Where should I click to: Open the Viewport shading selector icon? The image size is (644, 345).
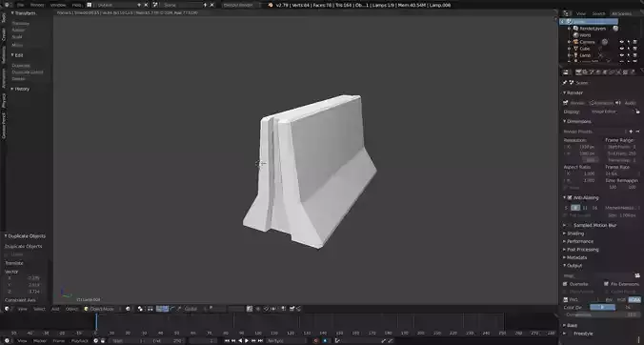(129, 309)
